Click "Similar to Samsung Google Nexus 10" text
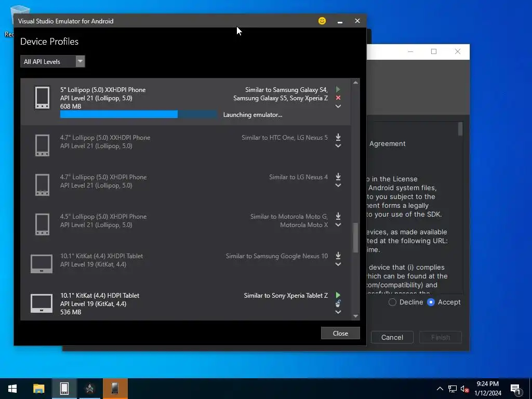This screenshot has height=399, width=532. tap(277, 256)
